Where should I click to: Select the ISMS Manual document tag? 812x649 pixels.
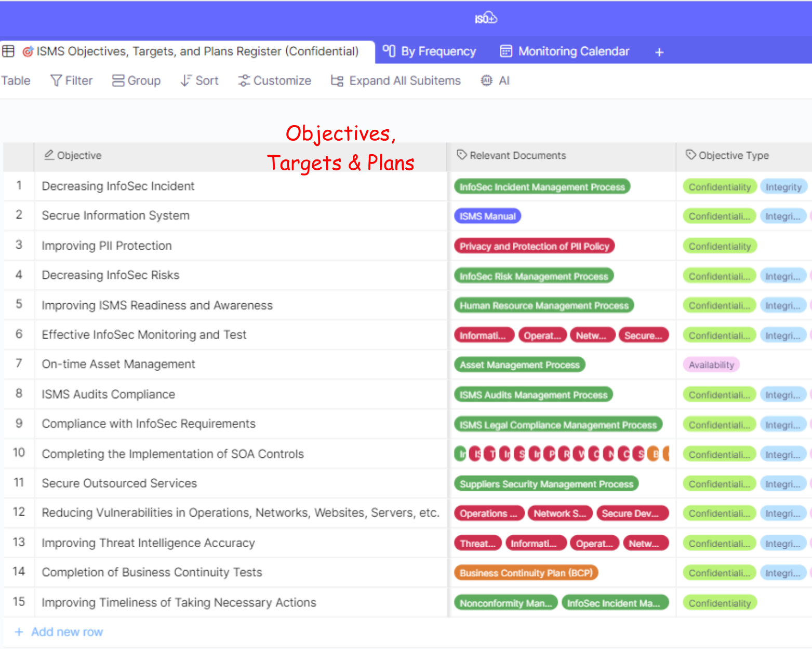pos(487,217)
